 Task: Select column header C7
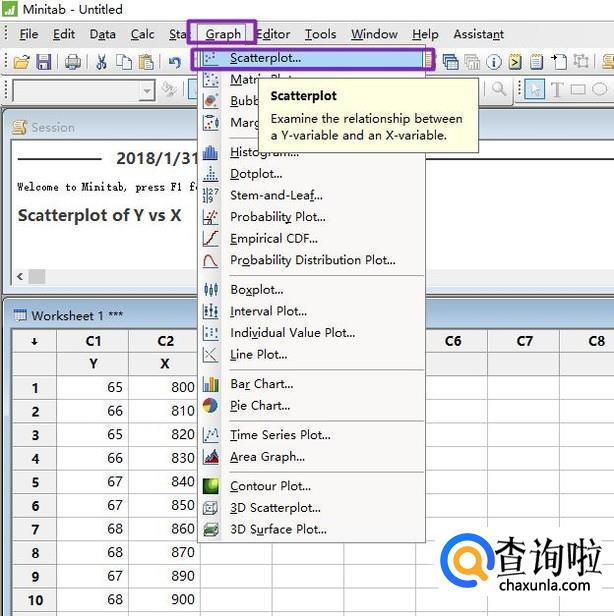pyautogui.click(x=524, y=341)
